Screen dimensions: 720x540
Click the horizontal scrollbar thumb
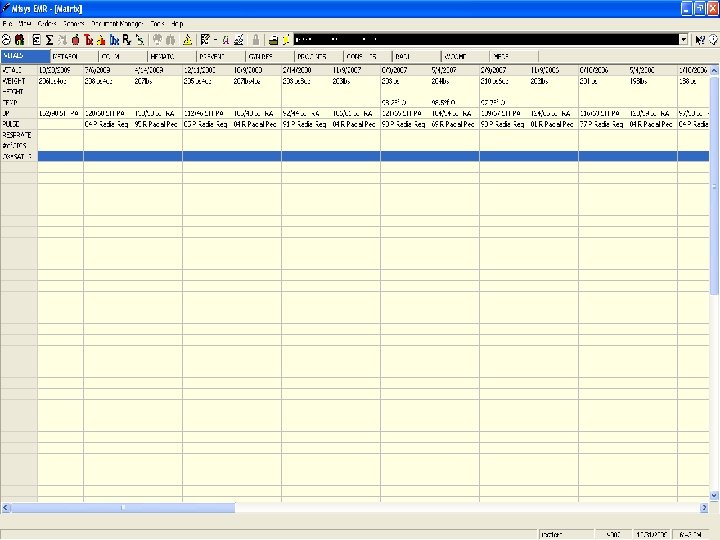coord(123,507)
